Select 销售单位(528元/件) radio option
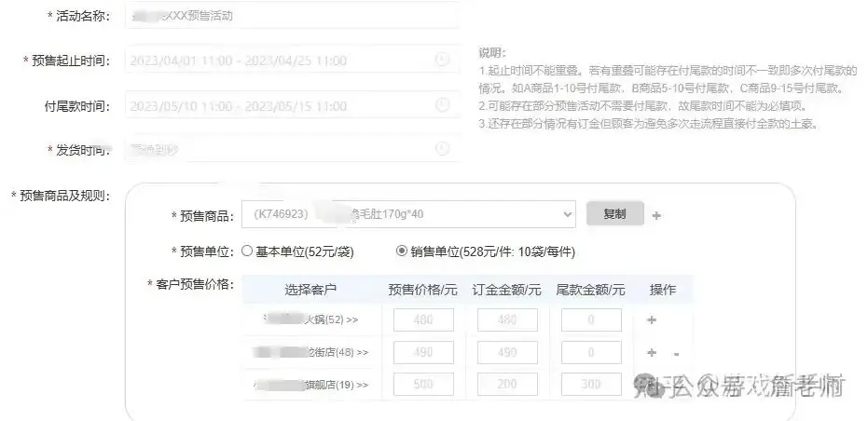Viewport: 868px width, 421px height. coord(402,251)
